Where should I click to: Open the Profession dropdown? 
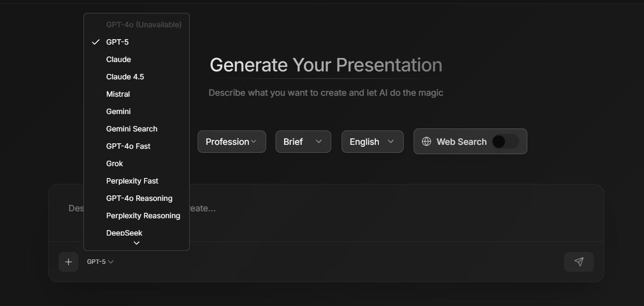pyautogui.click(x=232, y=141)
